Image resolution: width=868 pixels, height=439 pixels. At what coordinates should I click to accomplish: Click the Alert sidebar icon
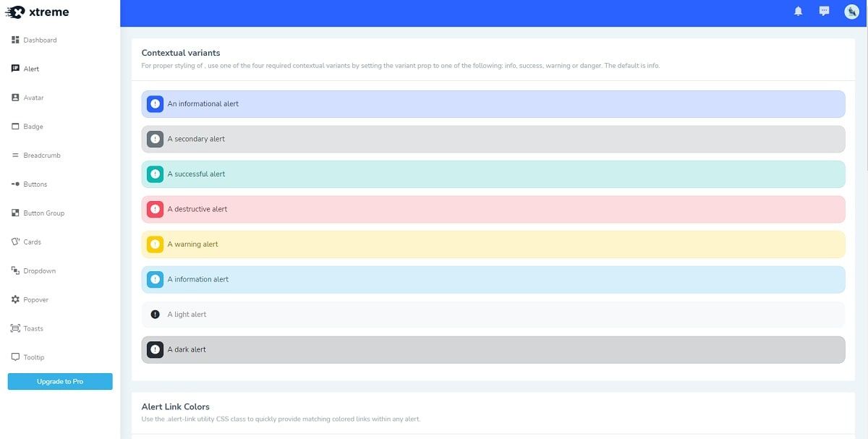click(16, 69)
